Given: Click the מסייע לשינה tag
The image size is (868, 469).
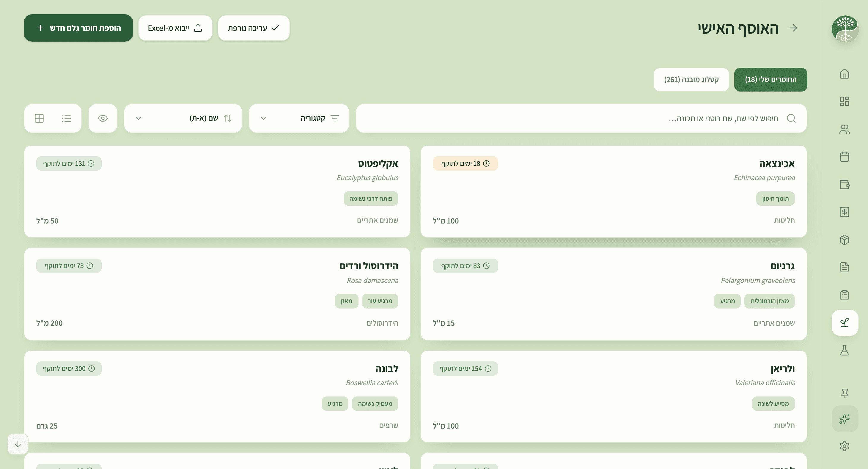Looking at the screenshot, I should 773,404.
